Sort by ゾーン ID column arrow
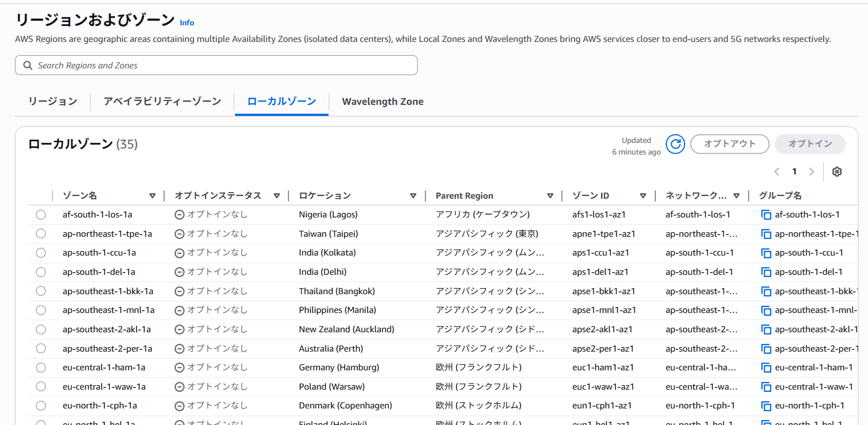 (x=643, y=196)
